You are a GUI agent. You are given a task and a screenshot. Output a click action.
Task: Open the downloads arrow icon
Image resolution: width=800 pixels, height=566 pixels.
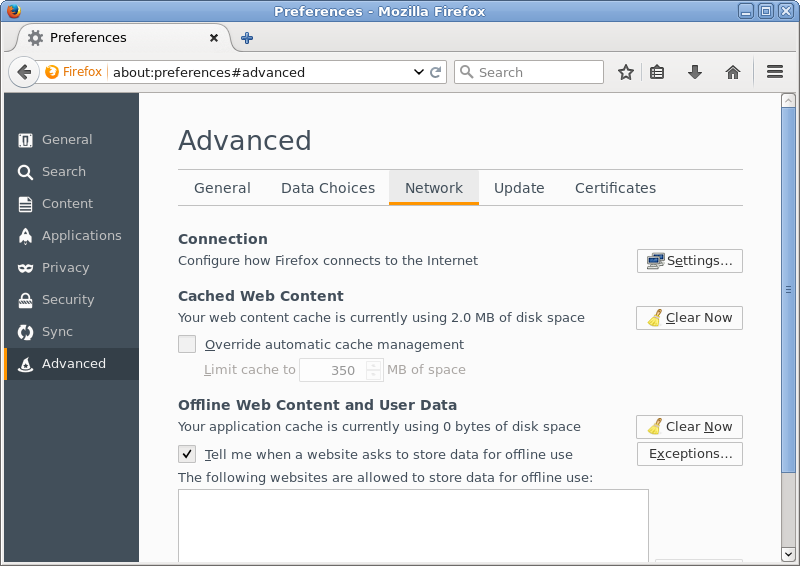[x=694, y=72]
